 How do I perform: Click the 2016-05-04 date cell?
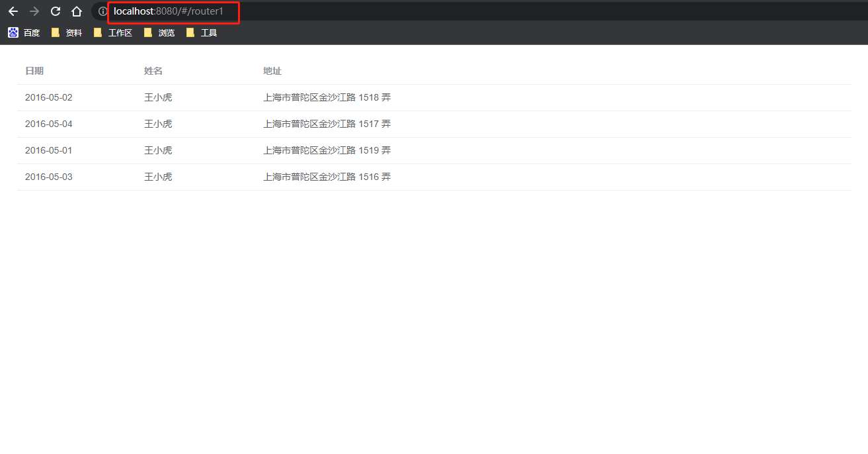click(49, 124)
